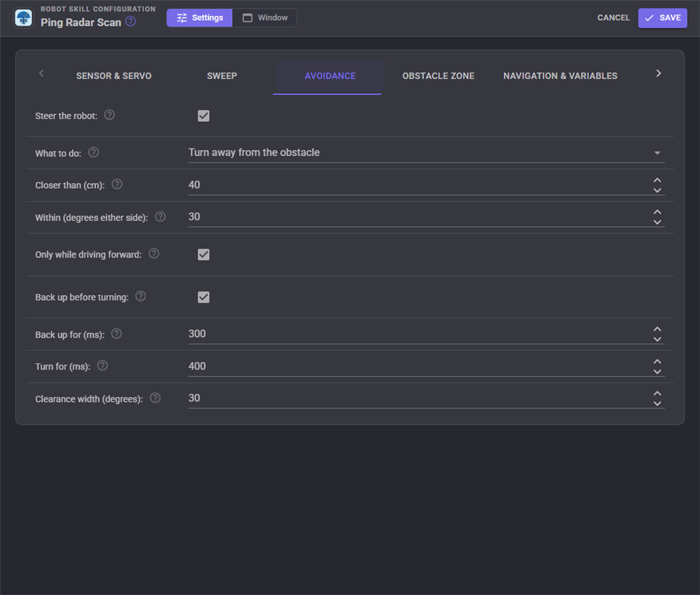Click help icon beside Back up for (ms)
This screenshot has height=595, width=700.
click(x=116, y=334)
